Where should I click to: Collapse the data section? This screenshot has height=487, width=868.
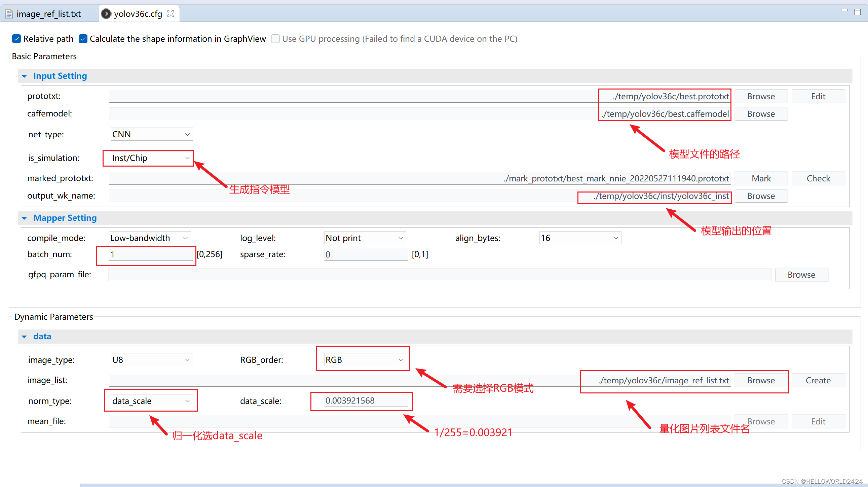[24, 337]
